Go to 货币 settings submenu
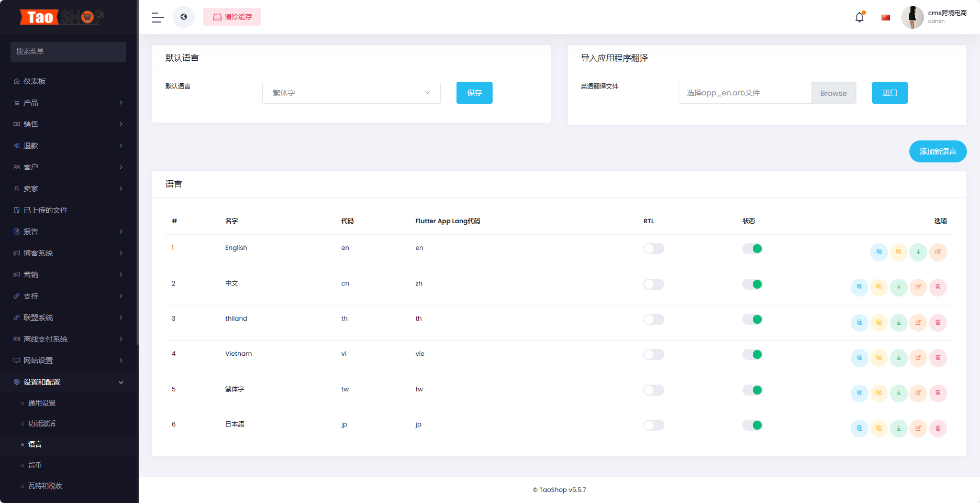The height and width of the screenshot is (503, 980). click(35, 465)
